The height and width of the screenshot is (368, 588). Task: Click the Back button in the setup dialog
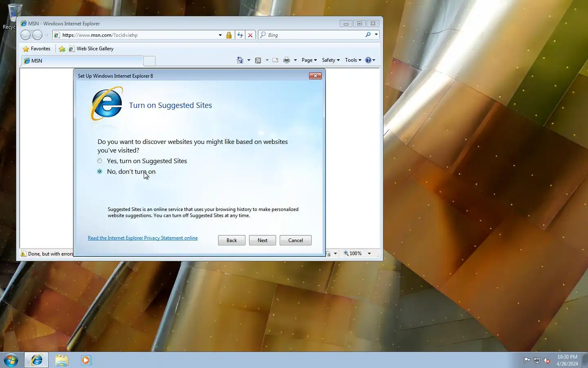coord(232,240)
